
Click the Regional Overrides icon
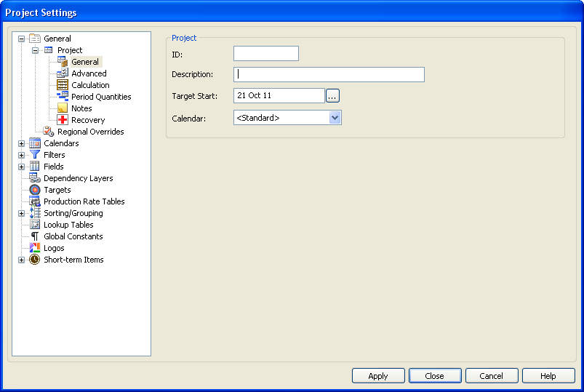(49, 132)
